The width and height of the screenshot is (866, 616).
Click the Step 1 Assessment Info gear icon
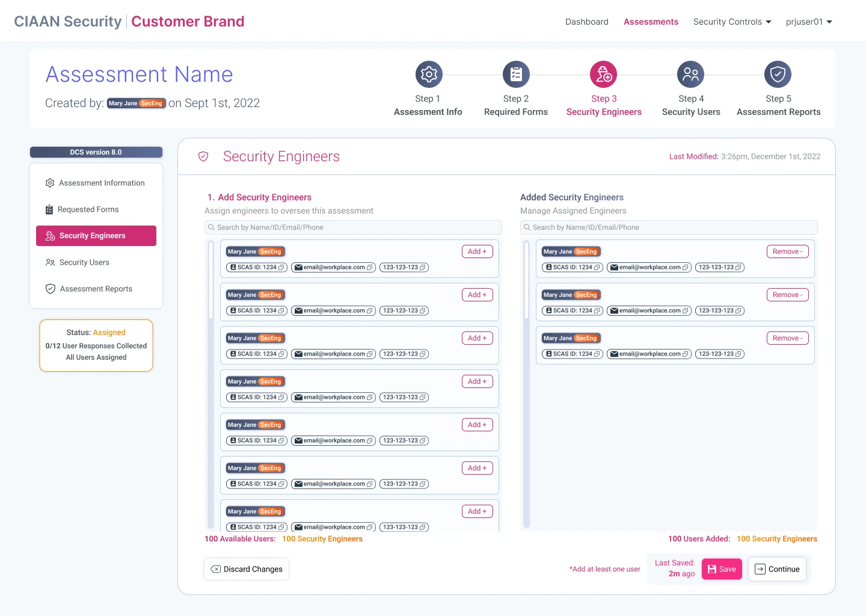429,75
